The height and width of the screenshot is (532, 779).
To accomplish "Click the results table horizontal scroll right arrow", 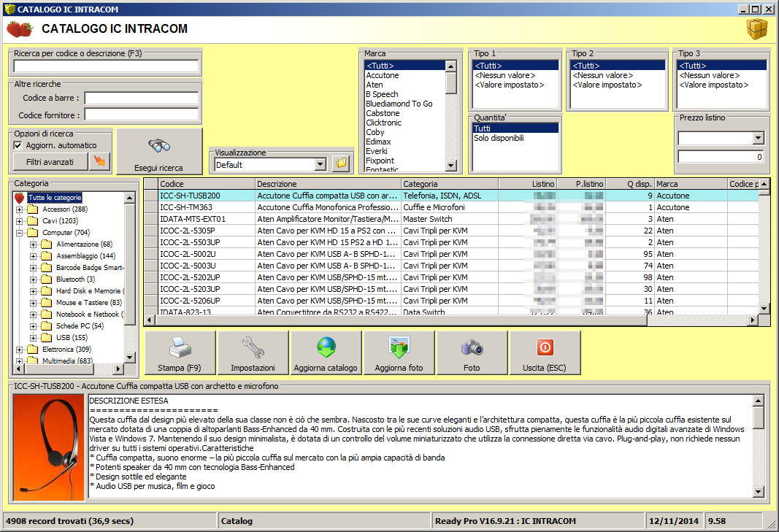I will 753,320.
